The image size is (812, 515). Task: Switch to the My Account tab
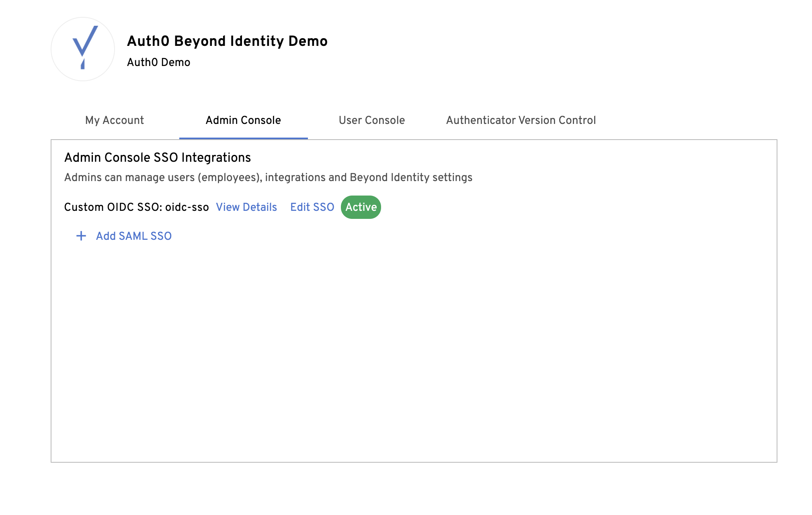click(115, 120)
